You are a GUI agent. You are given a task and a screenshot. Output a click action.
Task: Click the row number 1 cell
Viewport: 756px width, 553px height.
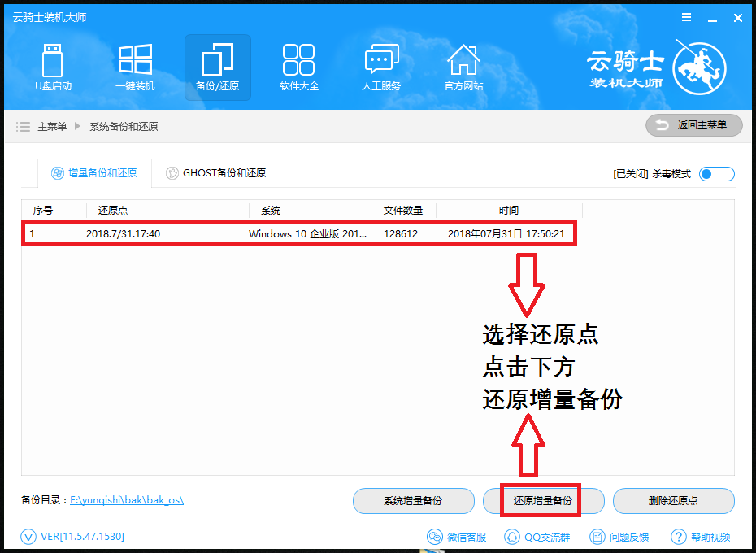tap(32, 234)
